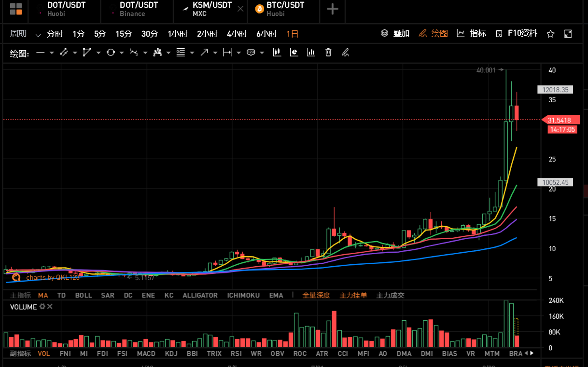Close the KSM/USDT MXC tab
Image resolution: width=588 pixels, height=367 pixels.
tap(240, 9)
